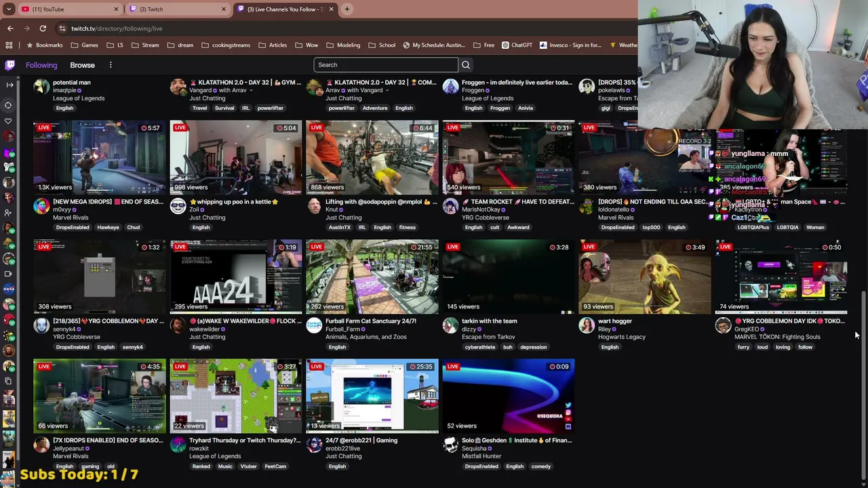Click the Twitch logo home icon

point(9,65)
